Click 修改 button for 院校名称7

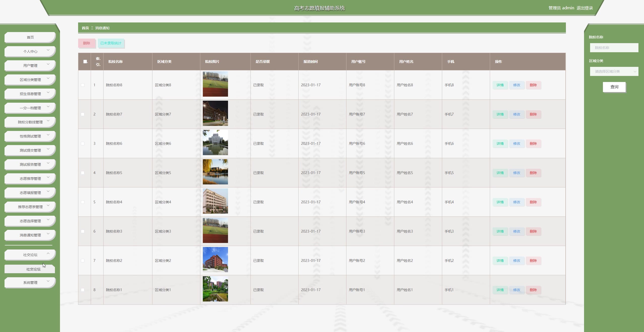coord(517,114)
